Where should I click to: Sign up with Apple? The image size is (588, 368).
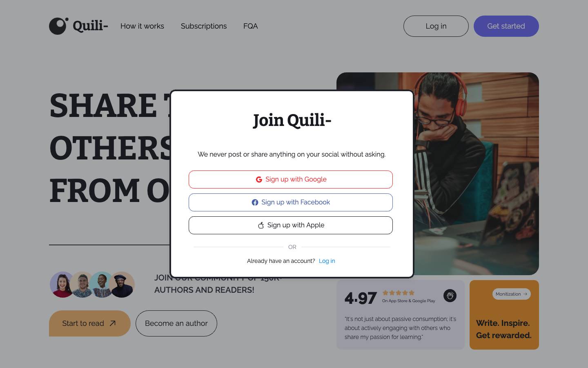point(291,225)
